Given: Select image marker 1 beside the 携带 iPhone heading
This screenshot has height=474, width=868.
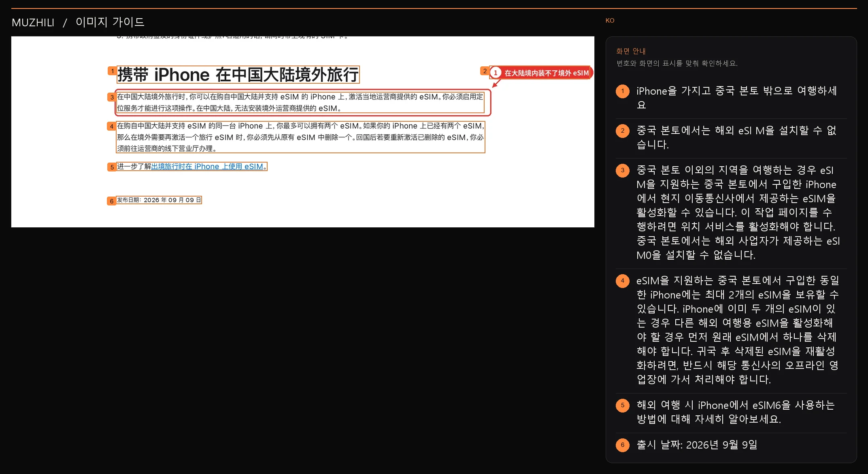Looking at the screenshot, I should [112, 71].
